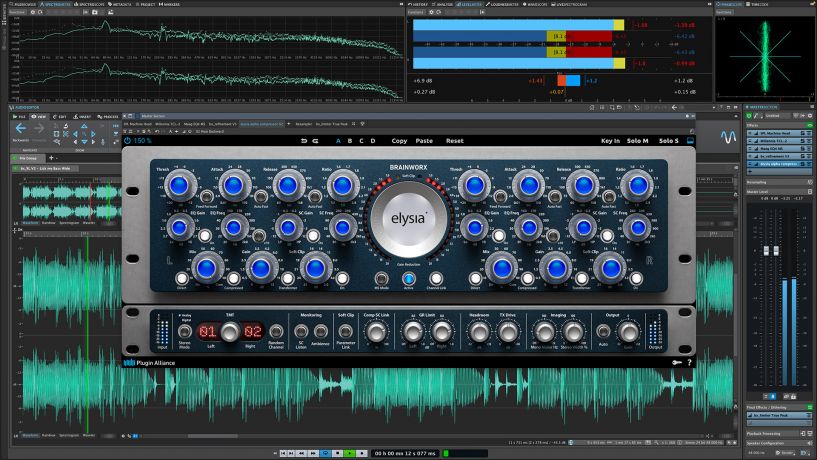Click the skip to start transport button
Screen dimensions: 817x460
click(283, 453)
